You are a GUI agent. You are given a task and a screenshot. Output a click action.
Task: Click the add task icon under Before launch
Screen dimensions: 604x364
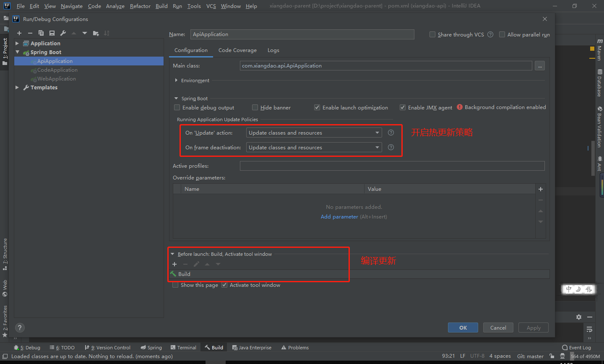coord(174,264)
